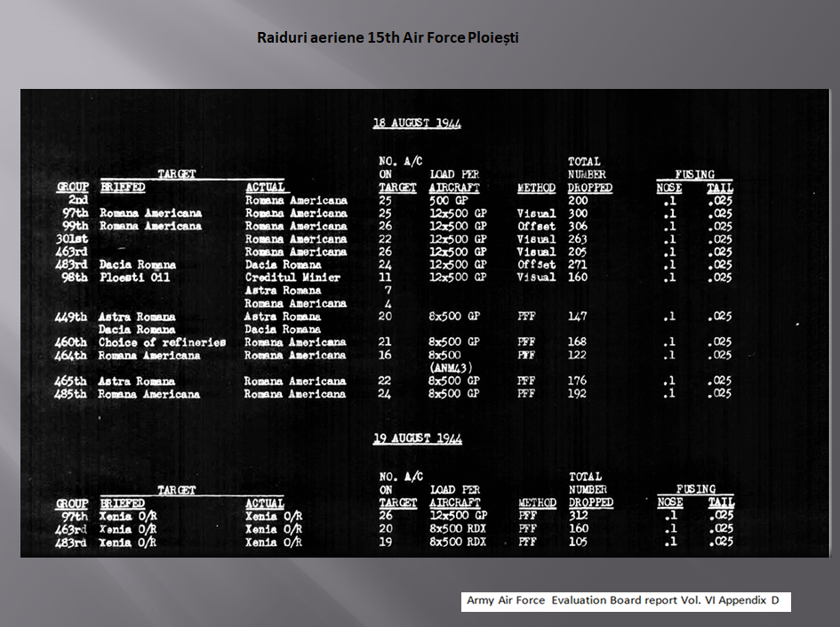Click total dropped value "263"
Viewport: 840px width, 627px height.
point(578,238)
